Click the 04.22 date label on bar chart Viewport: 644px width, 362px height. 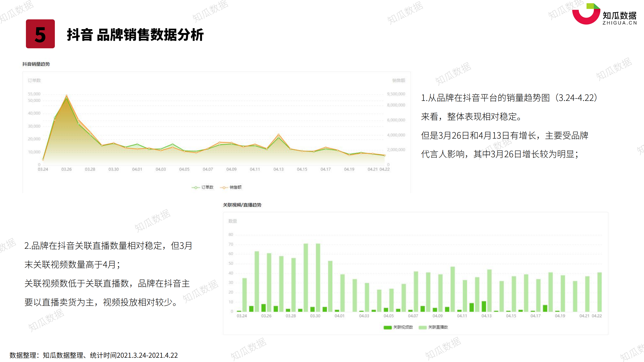596,316
